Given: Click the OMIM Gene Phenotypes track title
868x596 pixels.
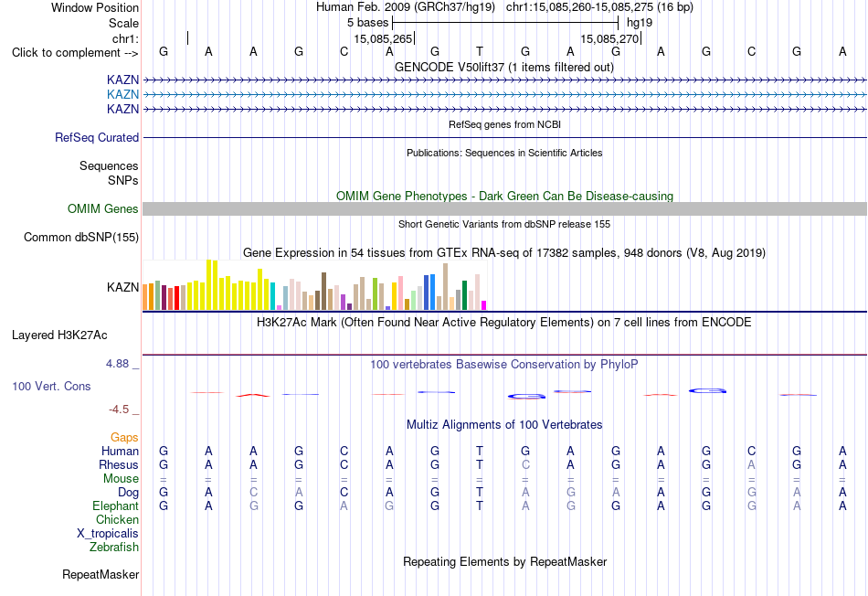Looking at the screenshot, I should tap(505, 197).
